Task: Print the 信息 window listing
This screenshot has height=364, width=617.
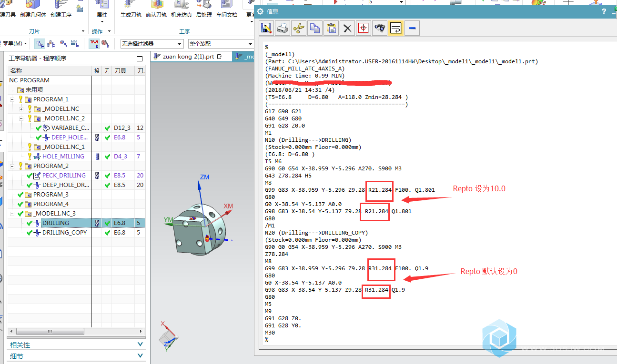Action: 283,28
